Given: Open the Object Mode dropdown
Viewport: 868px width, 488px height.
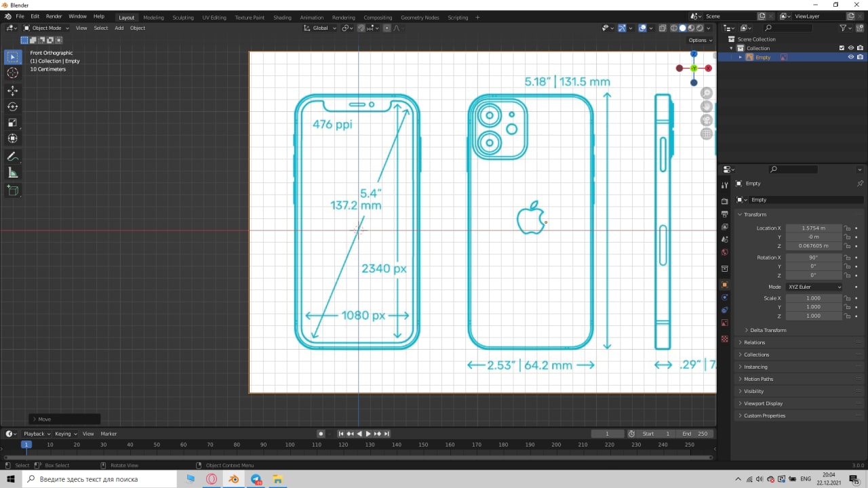Looking at the screenshot, I should 46,28.
